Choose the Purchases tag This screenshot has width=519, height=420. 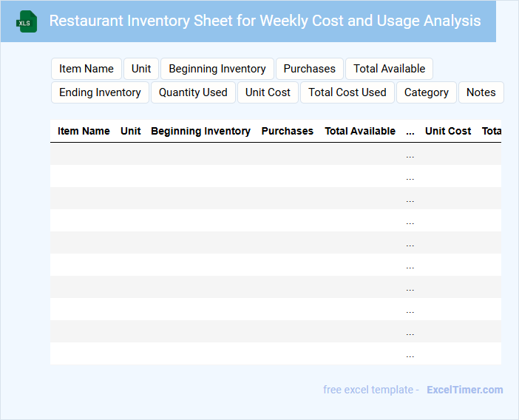(309, 69)
